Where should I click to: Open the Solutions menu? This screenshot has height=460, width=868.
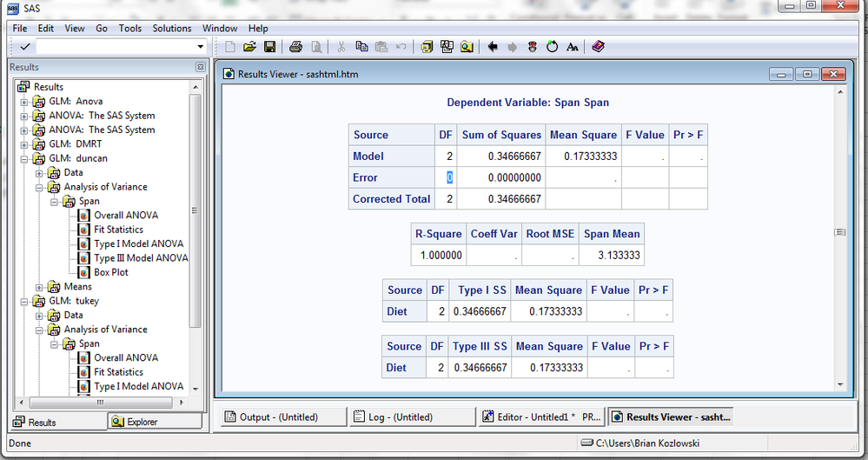click(x=172, y=28)
